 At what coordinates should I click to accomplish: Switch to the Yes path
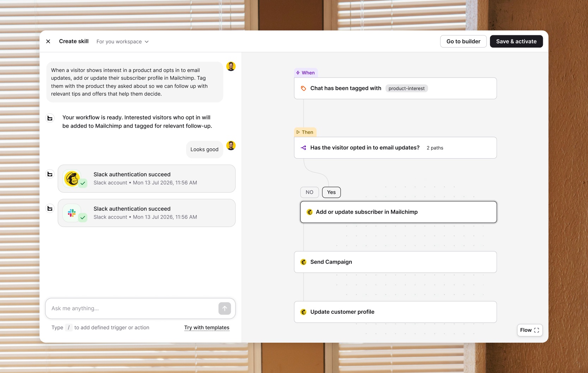point(331,192)
